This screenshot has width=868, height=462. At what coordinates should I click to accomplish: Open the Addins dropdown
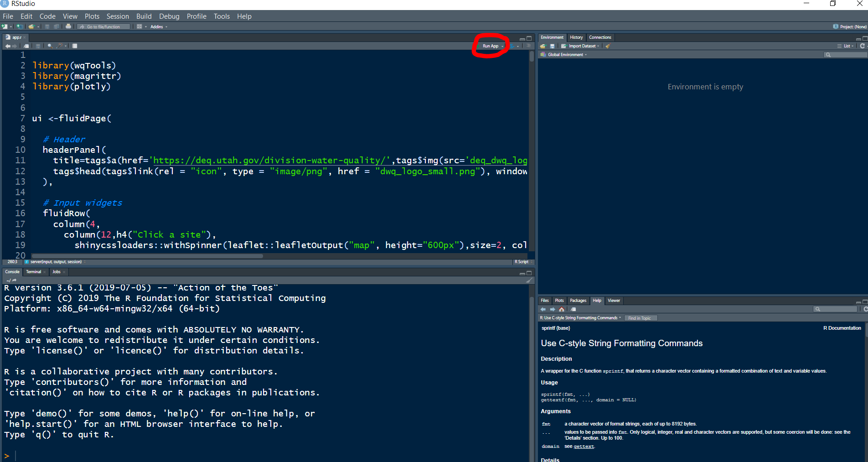[159, 27]
